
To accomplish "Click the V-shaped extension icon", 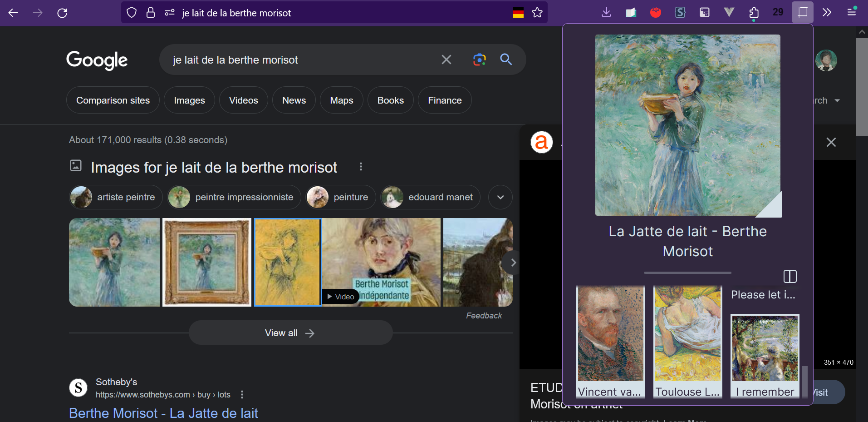I will click(x=729, y=12).
